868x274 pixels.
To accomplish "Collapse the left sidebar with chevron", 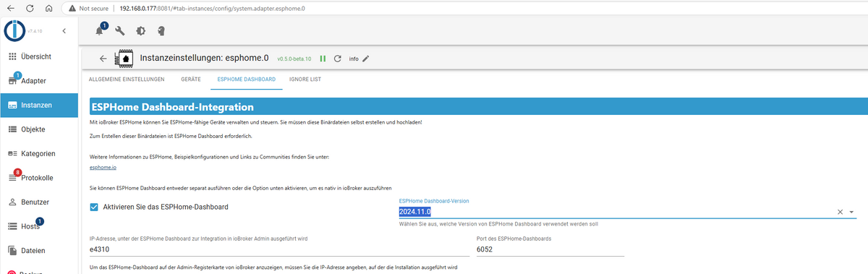I will click(x=64, y=30).
